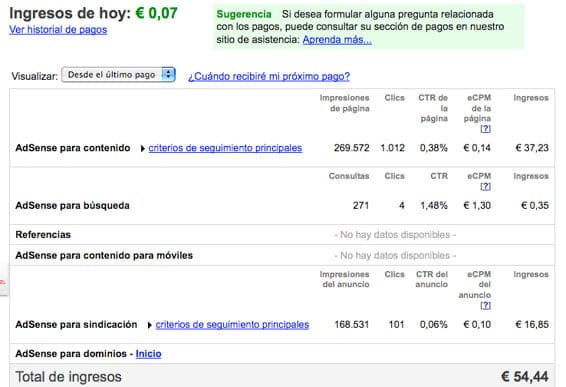This screenshot has width=566, height=387.
Task: Select the € 16,85 sindicación earnings
Action: click(532, 325)
